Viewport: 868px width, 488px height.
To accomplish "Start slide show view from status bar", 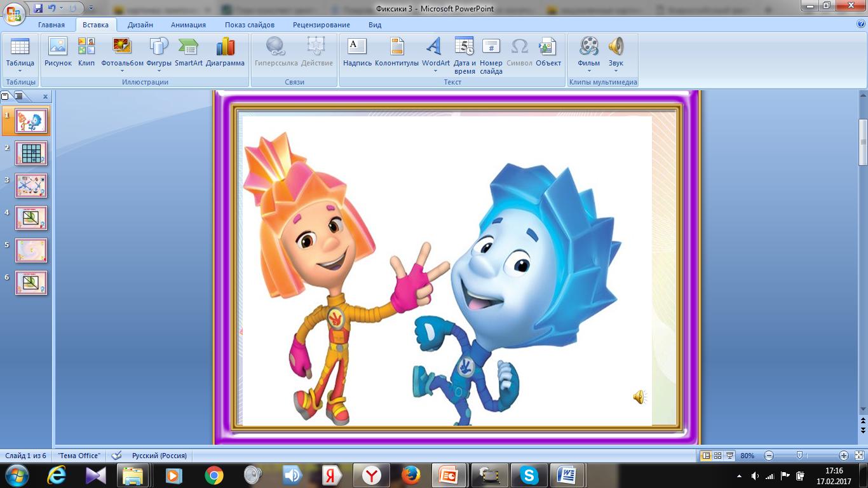I will [x=730, y=456].
